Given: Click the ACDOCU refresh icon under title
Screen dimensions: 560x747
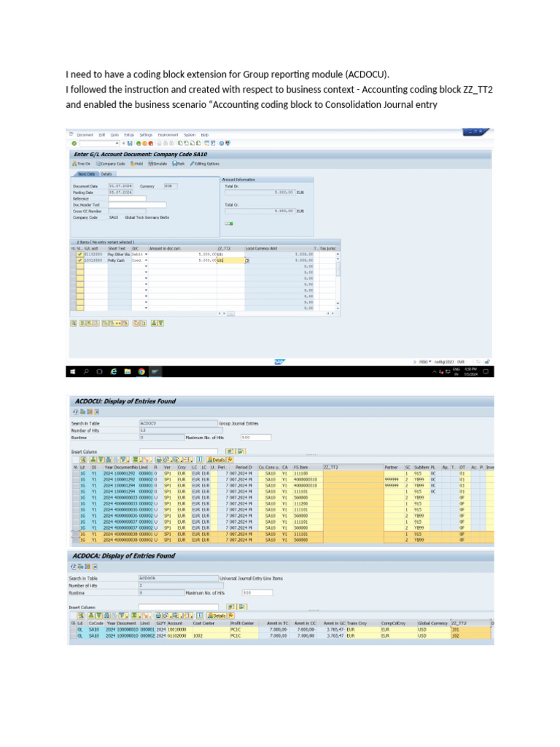Looking at the screenshot, I should (x=75, y=412).
